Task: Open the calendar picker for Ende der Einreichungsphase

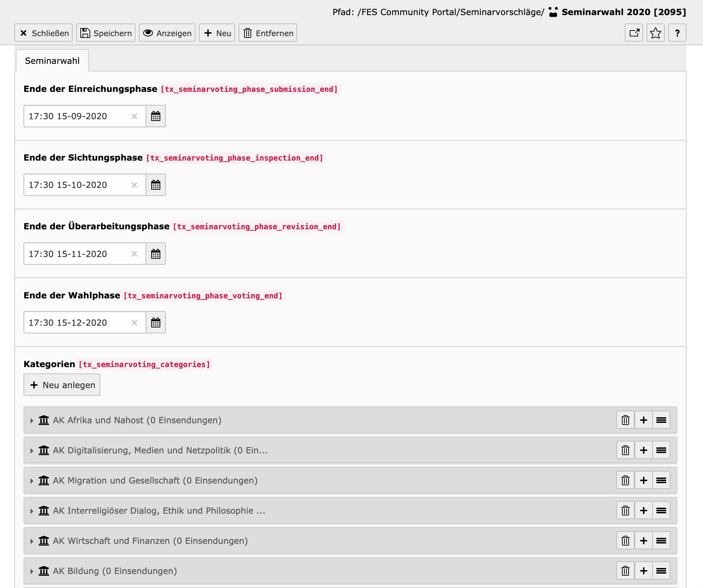Action: point(155,116)
